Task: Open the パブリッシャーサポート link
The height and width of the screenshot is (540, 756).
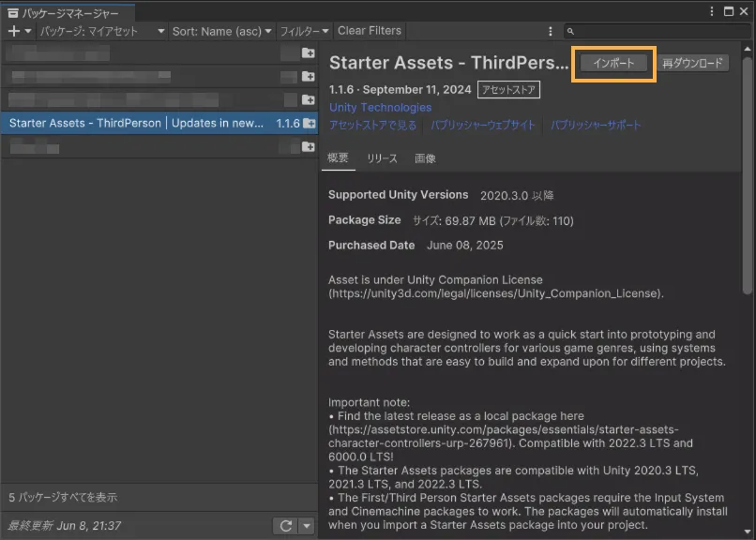Action: [x=596, y=126]
